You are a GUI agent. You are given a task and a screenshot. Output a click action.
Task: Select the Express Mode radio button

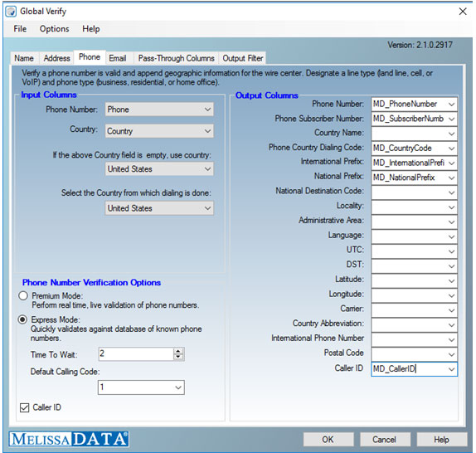[x=23, y=319]
